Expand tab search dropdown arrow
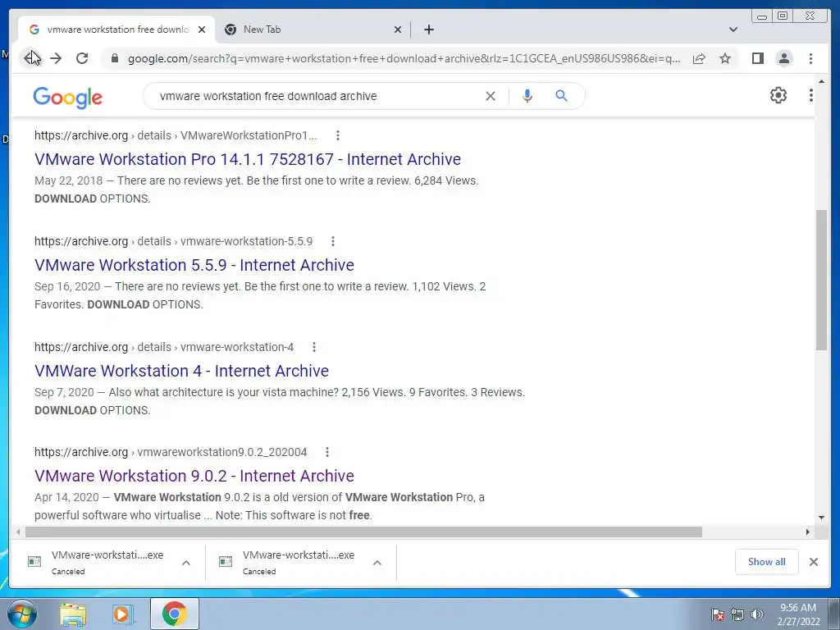This screenshot has height=630, width=840. 733,30
